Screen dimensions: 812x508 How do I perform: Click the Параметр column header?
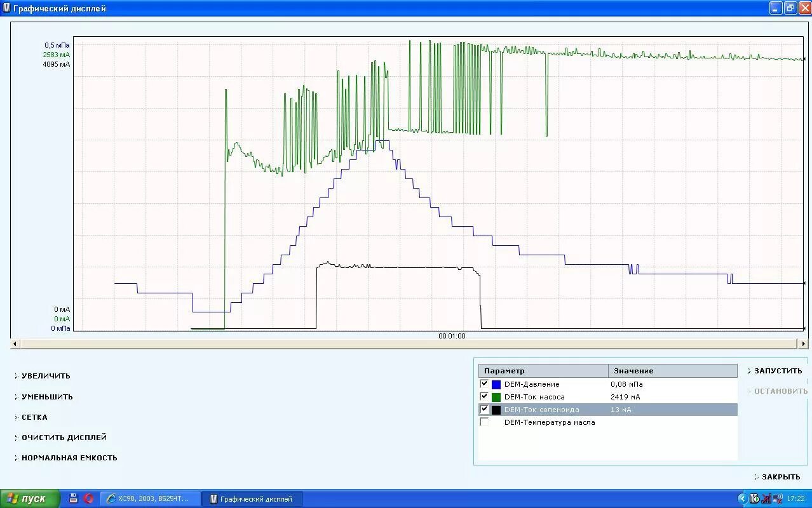tap(543, 371)
